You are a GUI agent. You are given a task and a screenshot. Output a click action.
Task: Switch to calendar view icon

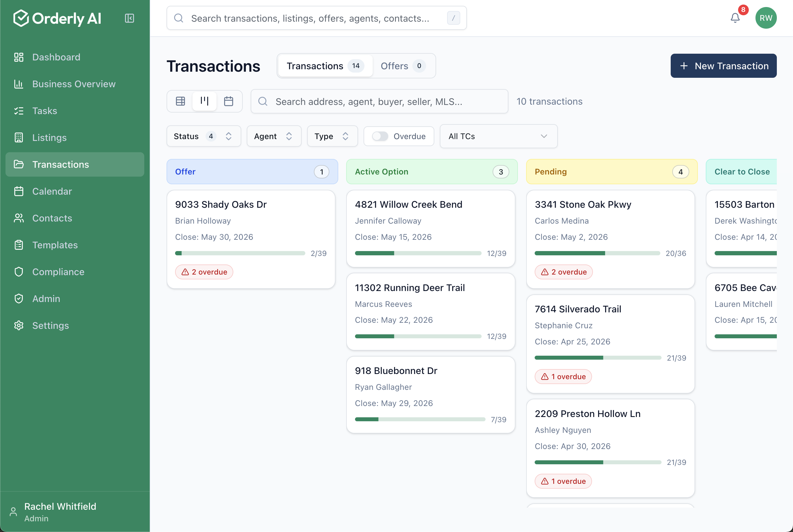[229, 101]
